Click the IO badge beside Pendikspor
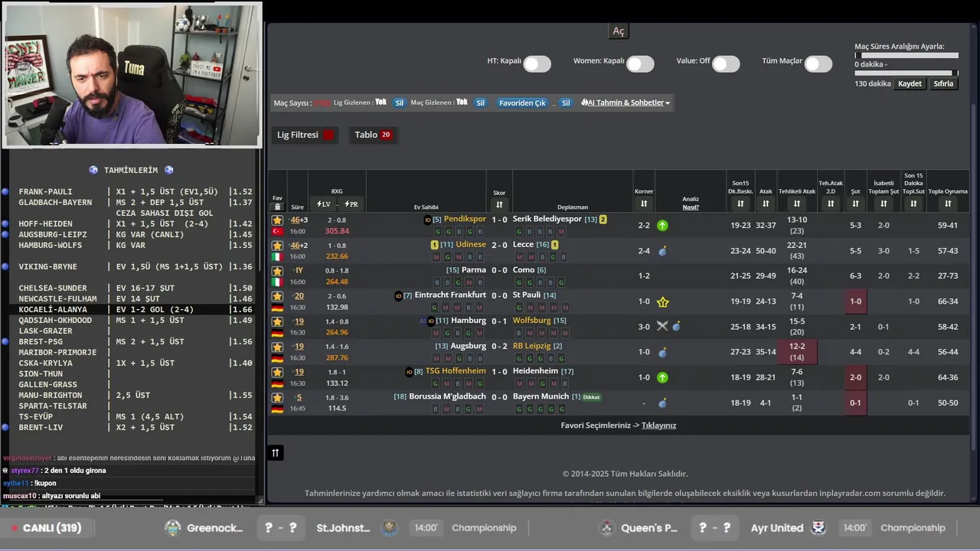The image size is (980, 551). pyautogui.click(x=427, y=220)
